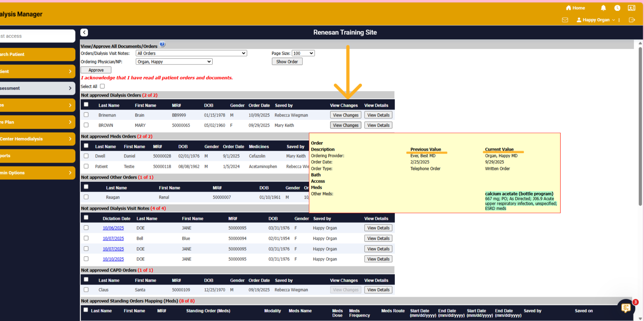Viewport: 644px width, 321px height.
Task: Open the Orders/Dialysis Visit Notes dropdown
Action: (191, 53)
